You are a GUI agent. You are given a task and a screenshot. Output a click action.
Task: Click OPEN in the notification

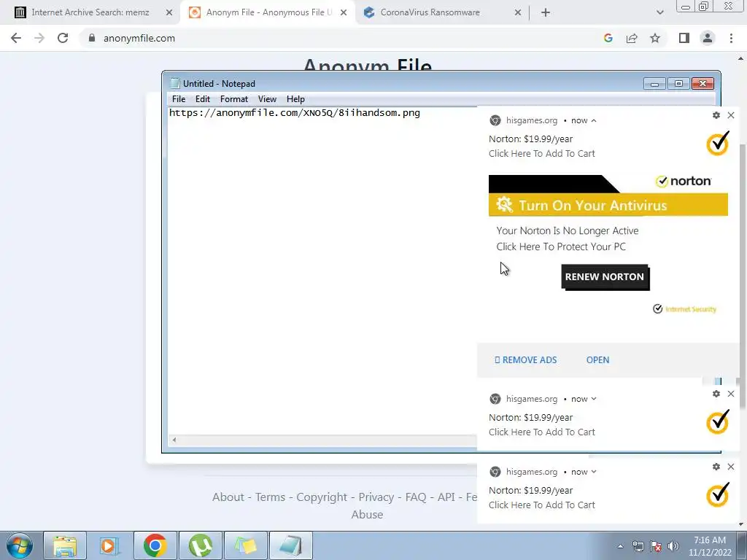(x=597, y=360)
